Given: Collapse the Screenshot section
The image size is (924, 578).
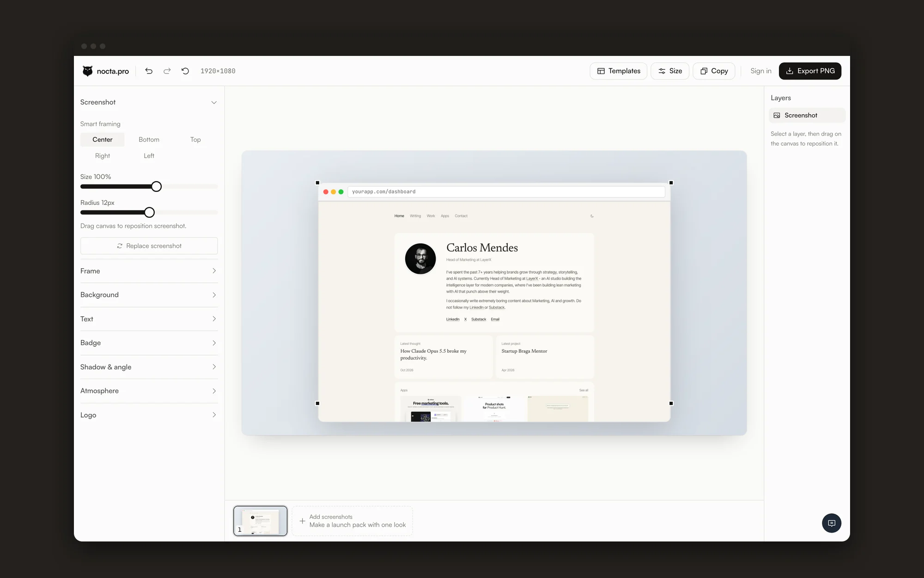Looking at the screenshot, I should click(149, 102).
